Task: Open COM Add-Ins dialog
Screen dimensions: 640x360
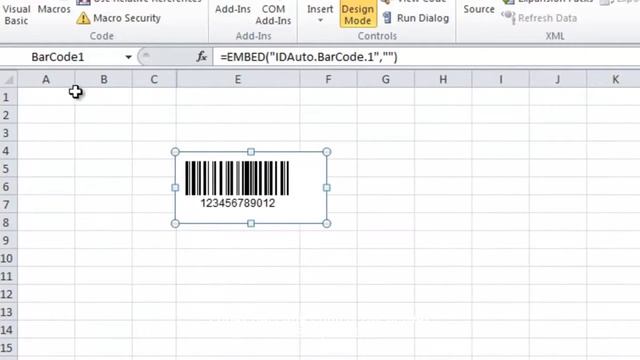Action: click(x=273, y=14)
